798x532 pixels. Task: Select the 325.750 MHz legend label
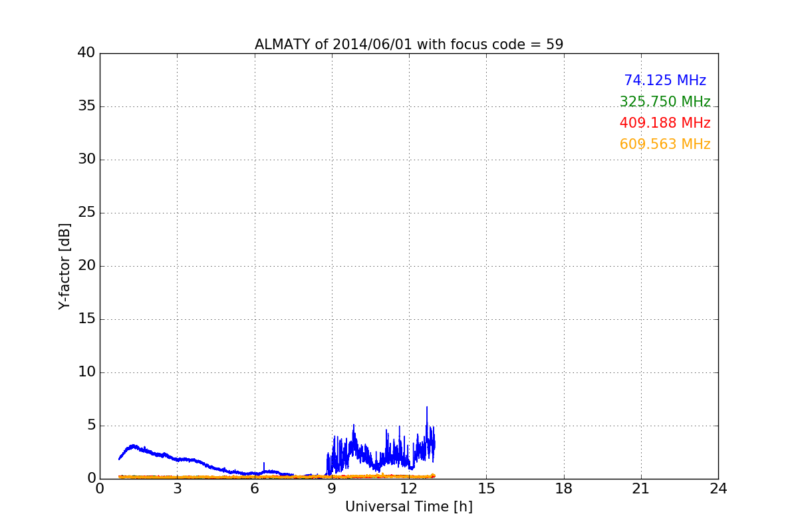click(665, 102)
